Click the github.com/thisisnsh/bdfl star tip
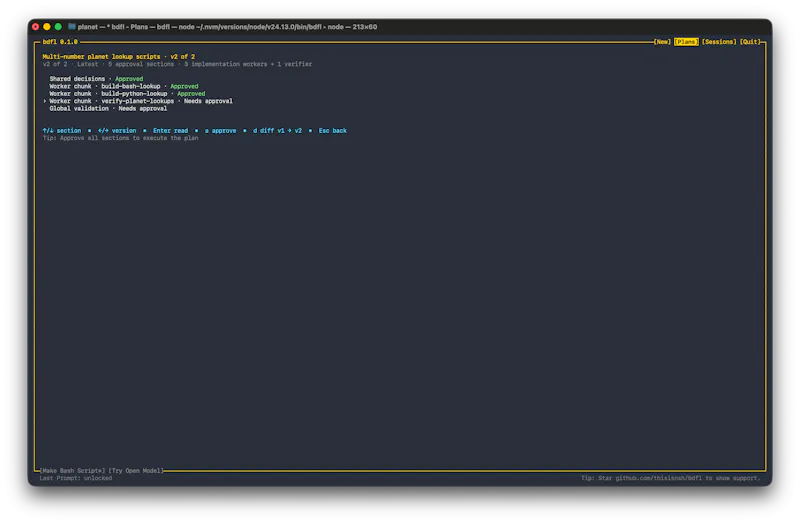 coord(670,478)
